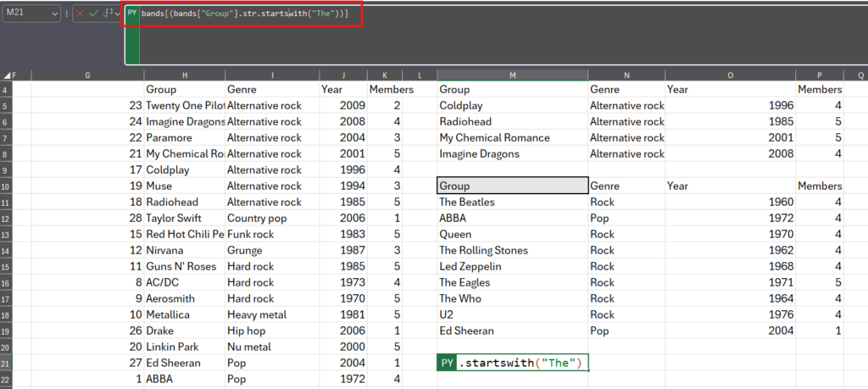The image size is (868, 389).
Task: Click the PY badge in cell M21
Action: pyautogui.click(x=448, y=363)
